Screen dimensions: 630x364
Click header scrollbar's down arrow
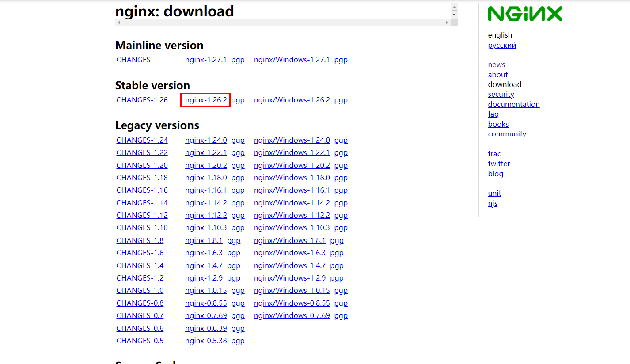click(454, 15)
